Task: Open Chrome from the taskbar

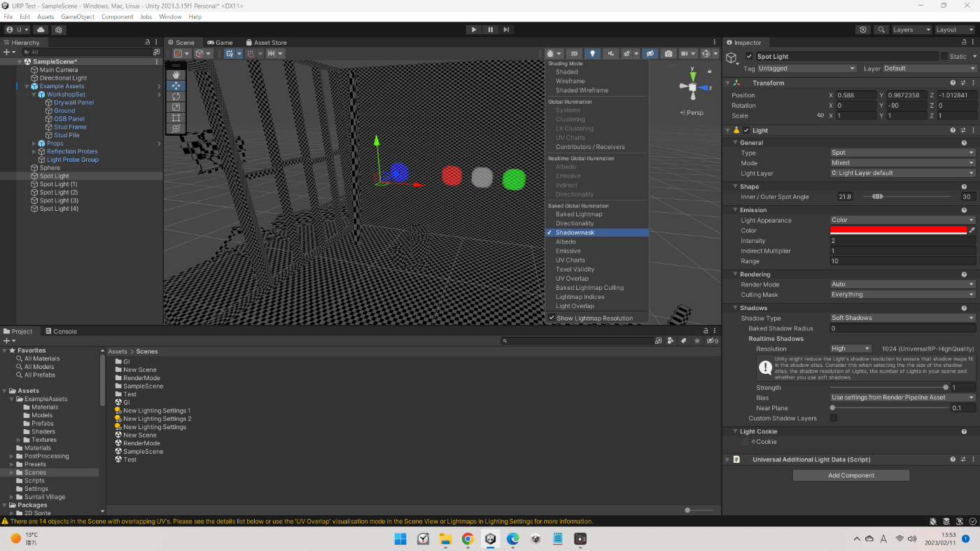Action: tap(468, 539)
